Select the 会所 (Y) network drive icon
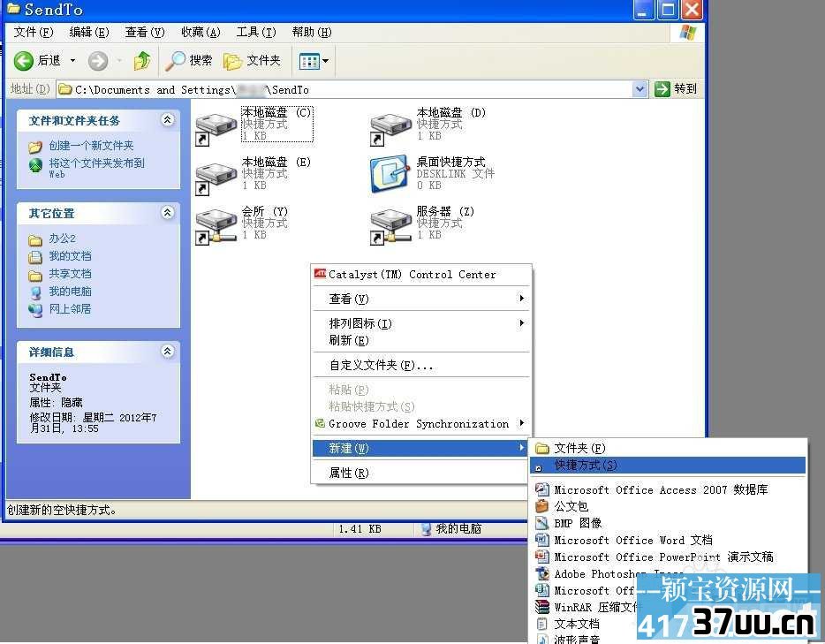 point(216,226)
